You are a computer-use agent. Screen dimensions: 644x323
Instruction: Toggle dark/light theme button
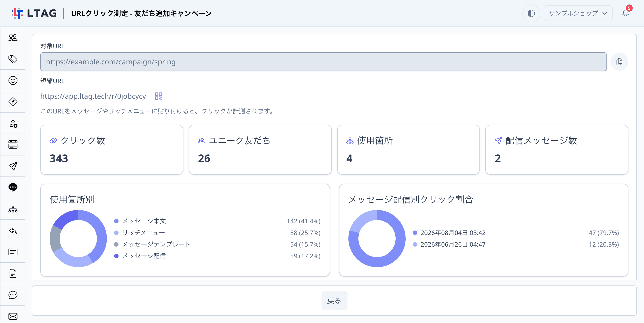click(x=531, y=13)
